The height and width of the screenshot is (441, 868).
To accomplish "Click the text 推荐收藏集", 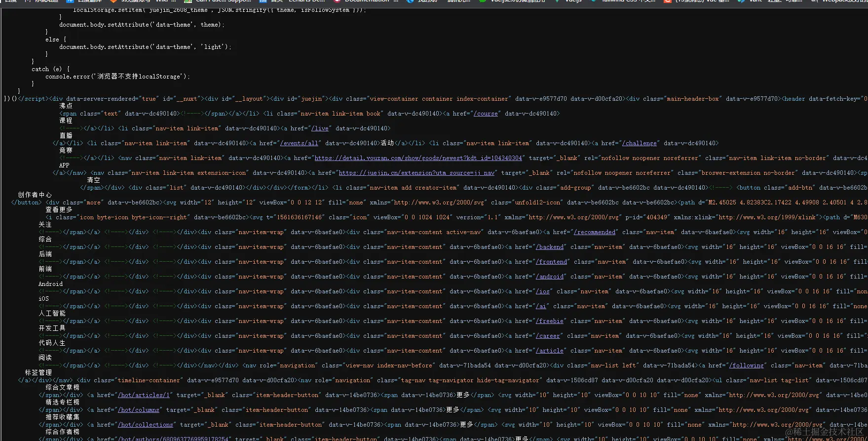I will (62, 417).
